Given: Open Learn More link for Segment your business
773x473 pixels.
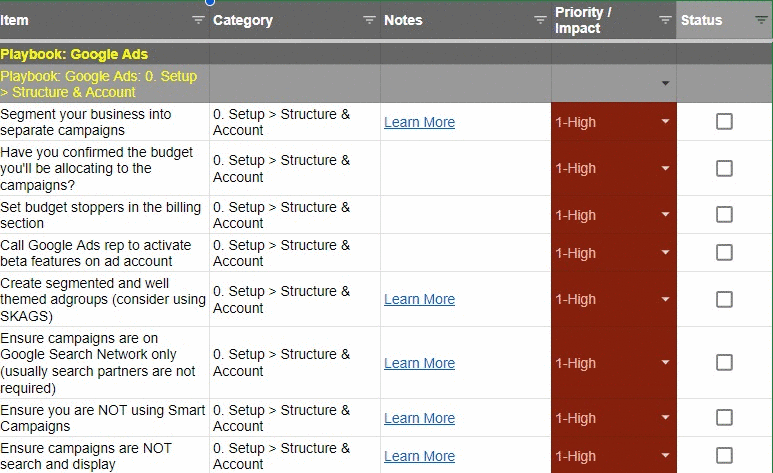Looking at the screenshot, I should (x=420, y=122).
